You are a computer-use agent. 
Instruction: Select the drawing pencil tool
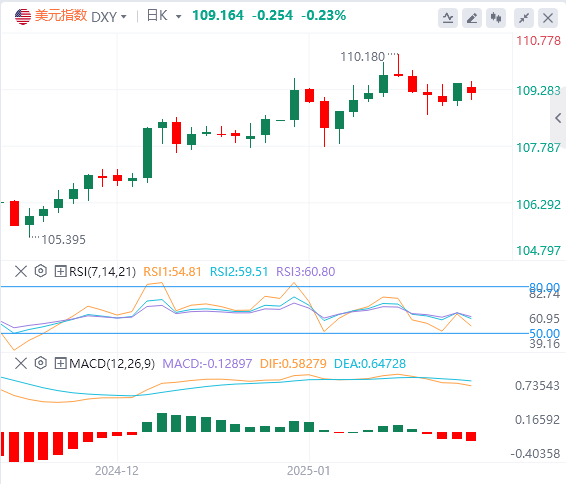pyautogui.click(x=472, y=18)
